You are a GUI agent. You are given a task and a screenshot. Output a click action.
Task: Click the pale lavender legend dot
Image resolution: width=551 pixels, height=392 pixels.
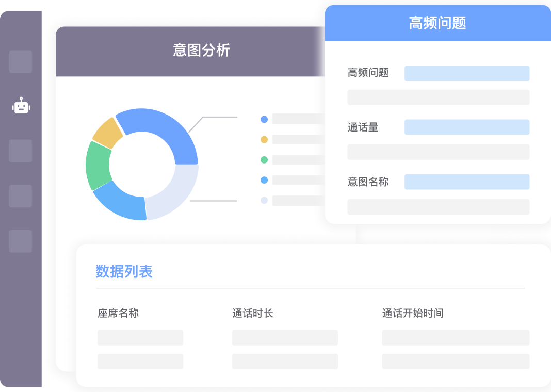[264, 200]
